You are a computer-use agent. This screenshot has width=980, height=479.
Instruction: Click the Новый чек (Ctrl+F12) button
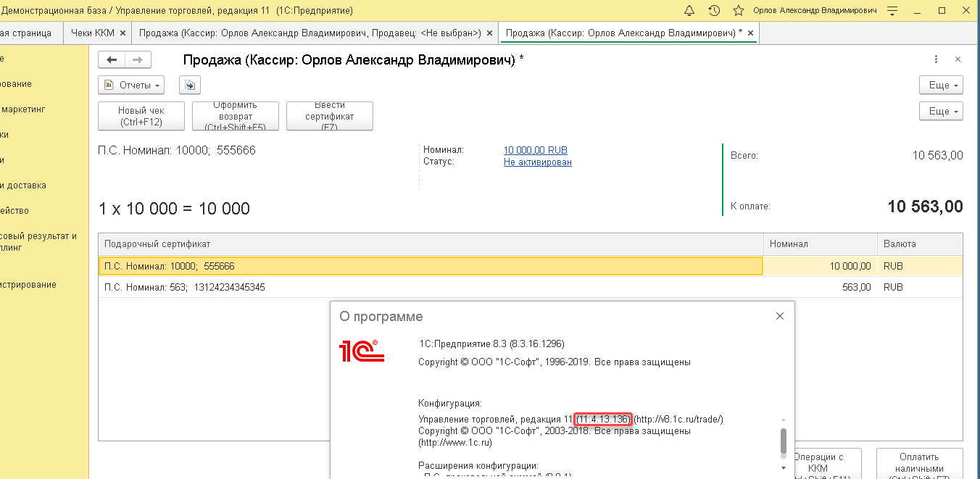pos(141,116)
